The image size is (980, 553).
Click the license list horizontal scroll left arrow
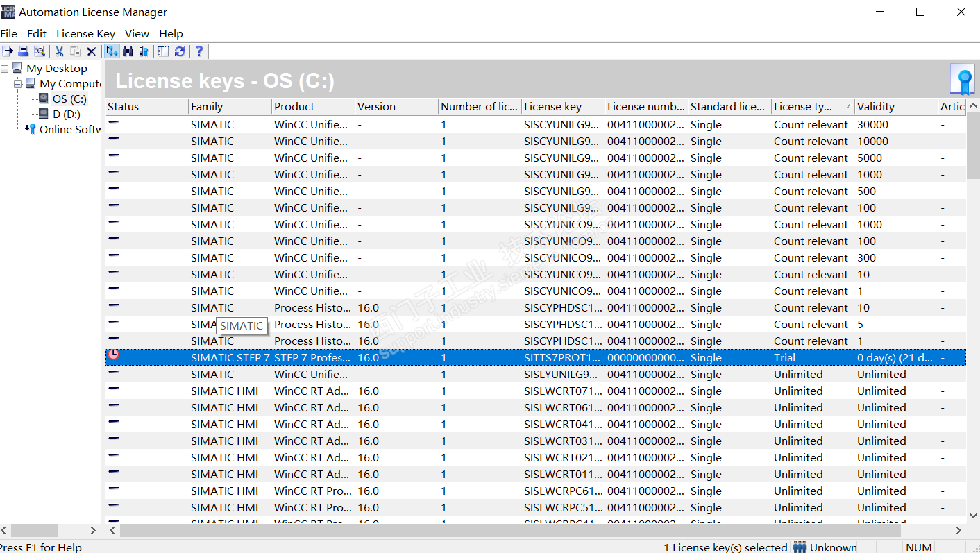[x=112, y=530]
